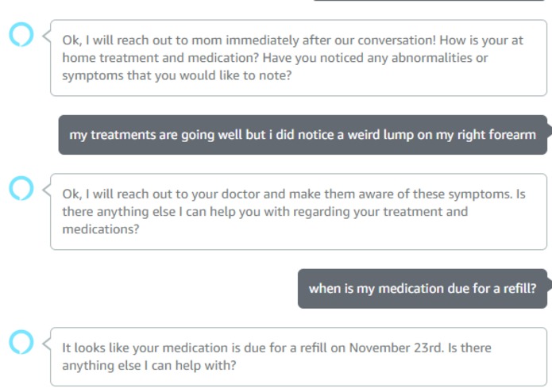Click the date text "November 23rd"

pos(396,348)
